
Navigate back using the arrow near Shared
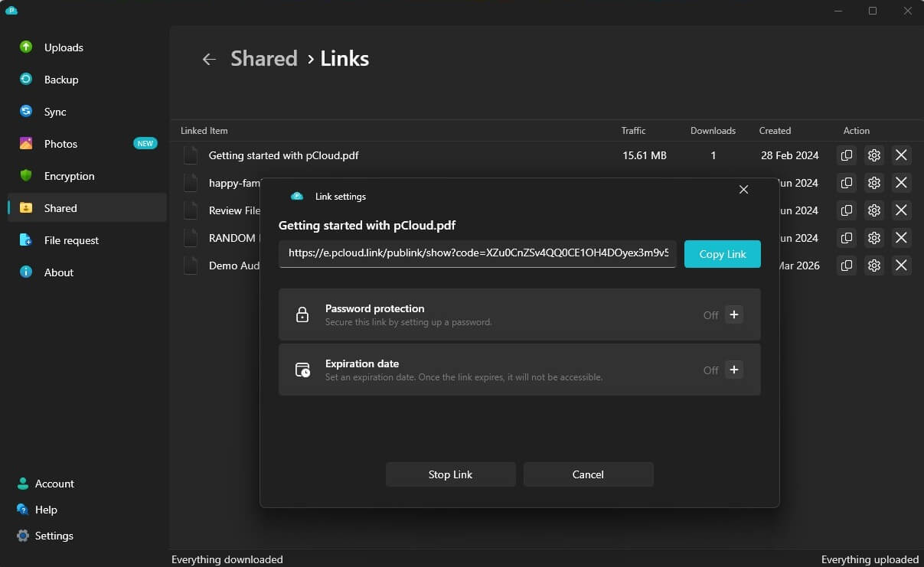point(209,59)
